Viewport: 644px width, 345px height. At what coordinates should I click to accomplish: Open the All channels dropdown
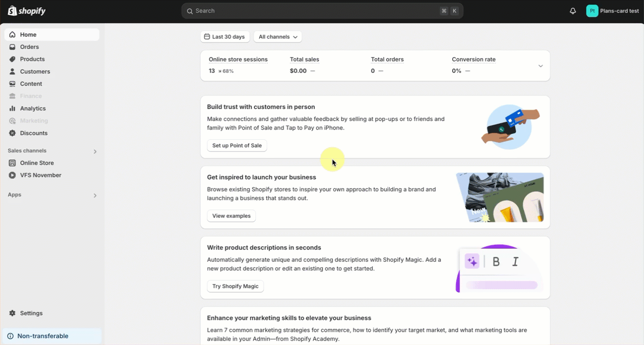(x=277, y=37)
